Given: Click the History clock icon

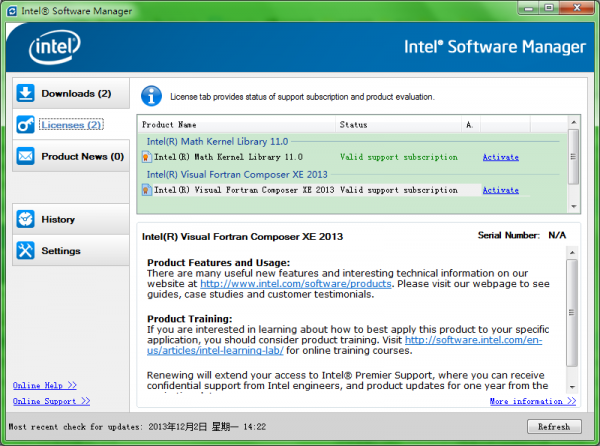Looking at the screenshot, I should coord(25,219).
